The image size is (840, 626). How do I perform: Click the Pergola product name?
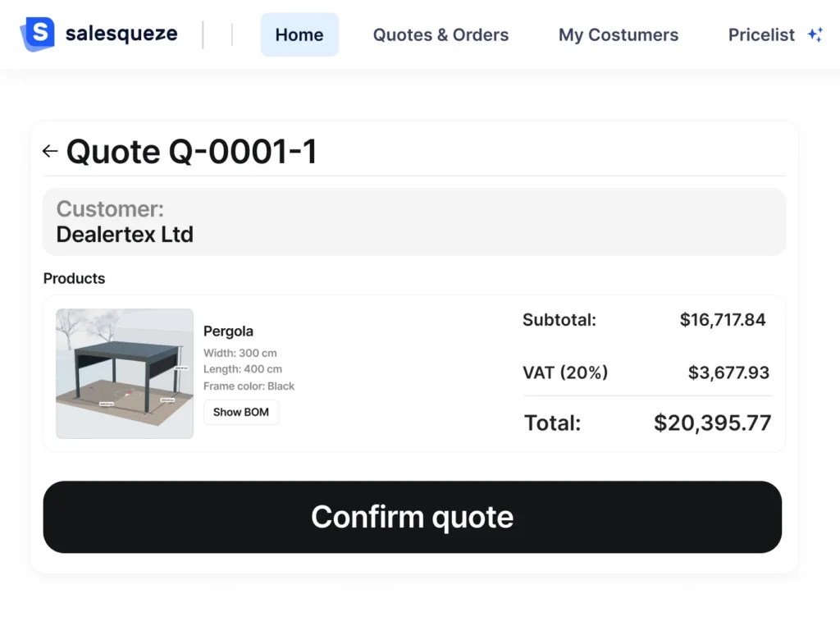228,331
